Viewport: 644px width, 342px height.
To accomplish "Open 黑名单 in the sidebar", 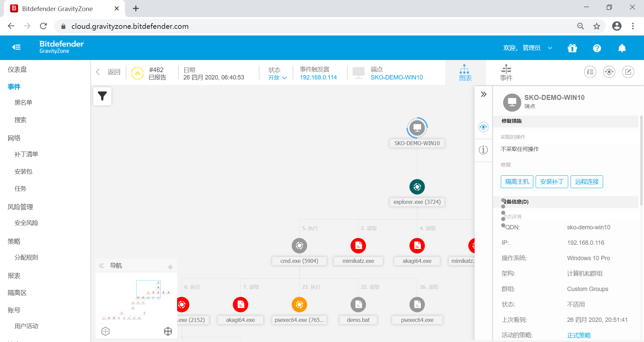I will point(23,102).
